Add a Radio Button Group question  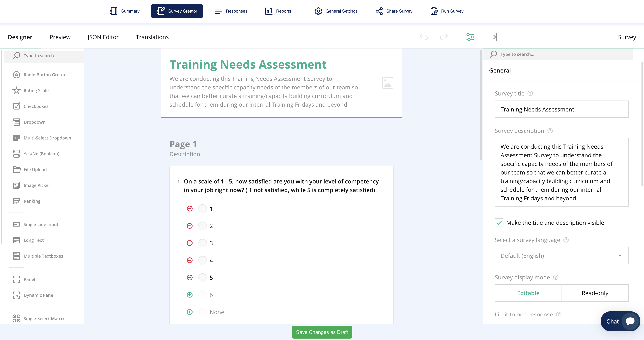(44, 74)
